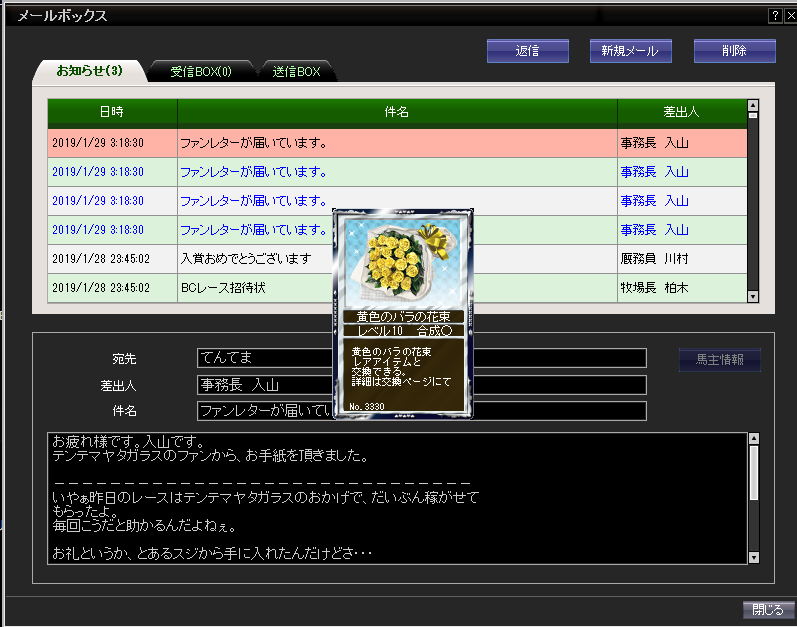Click the 返信 reply button
This screenshot has width=797, height=627.
528,50
